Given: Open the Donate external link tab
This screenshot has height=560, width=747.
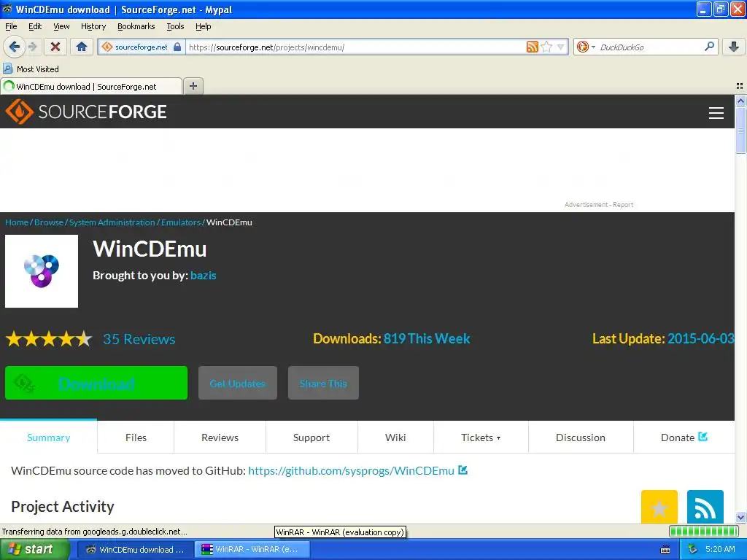Looking at the screenshot, I should (x=684, y=437).
